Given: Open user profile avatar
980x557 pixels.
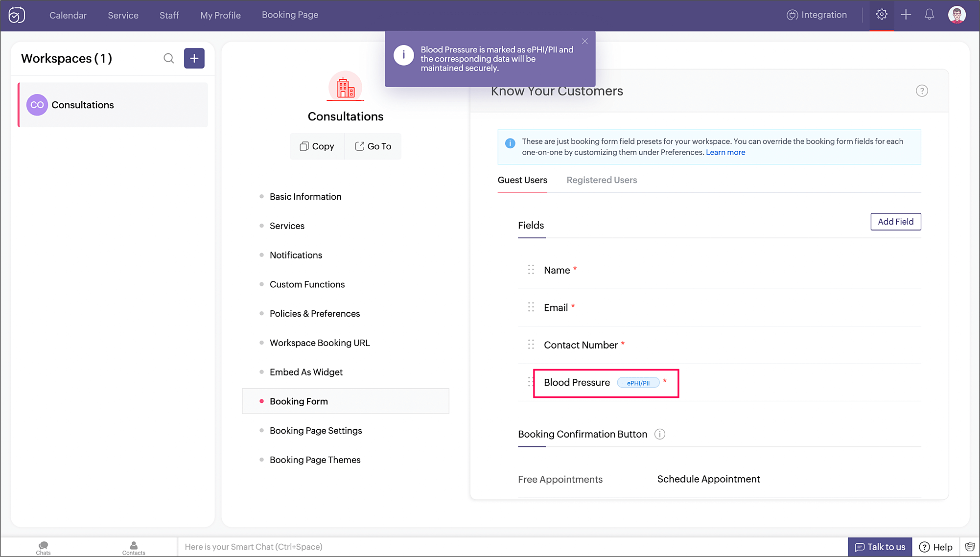Looking at the screenshot, I should click(x=957, y=15).
